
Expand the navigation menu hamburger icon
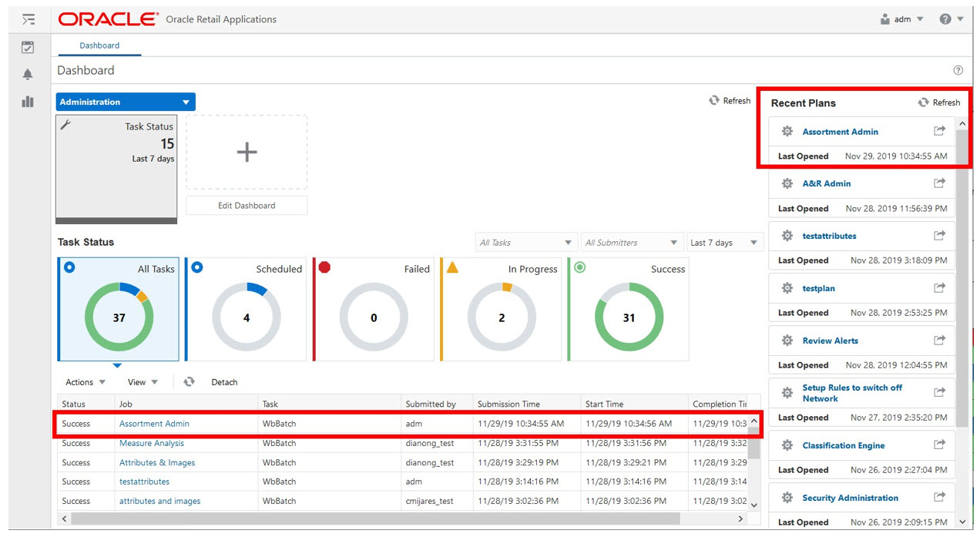tap(28, 19)
